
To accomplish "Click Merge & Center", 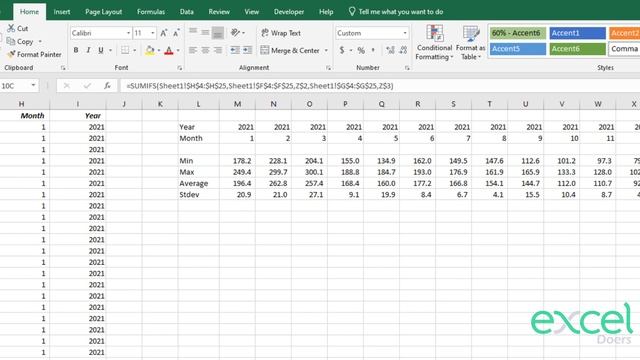I will click(x=290, y=50).
